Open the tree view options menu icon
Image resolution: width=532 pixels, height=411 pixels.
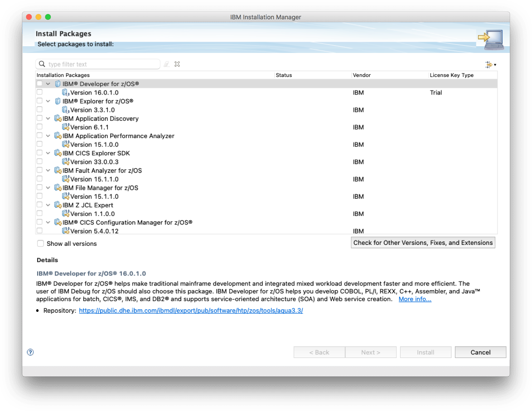click(x=491, y=64)
